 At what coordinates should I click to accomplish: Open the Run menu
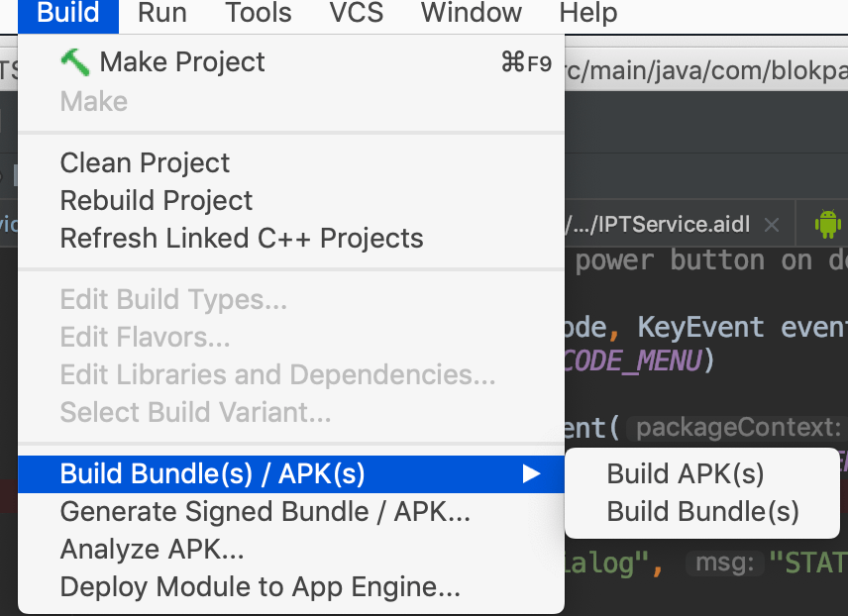tap(162, 13)
